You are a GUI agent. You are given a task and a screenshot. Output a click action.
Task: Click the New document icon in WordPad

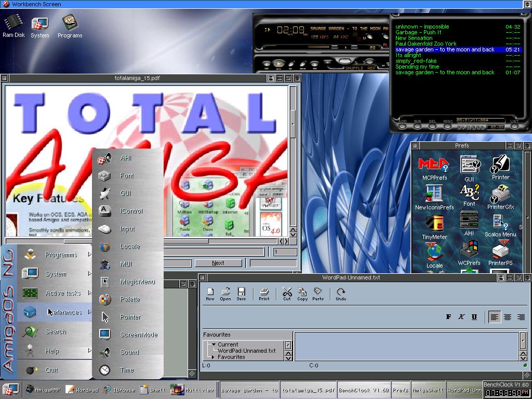[x=210, y=294]
